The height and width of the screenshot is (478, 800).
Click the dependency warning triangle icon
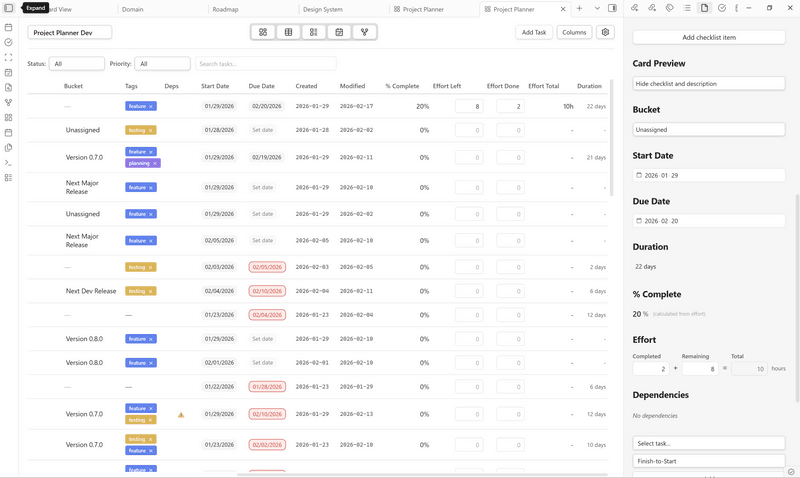[x=181, y=415]
